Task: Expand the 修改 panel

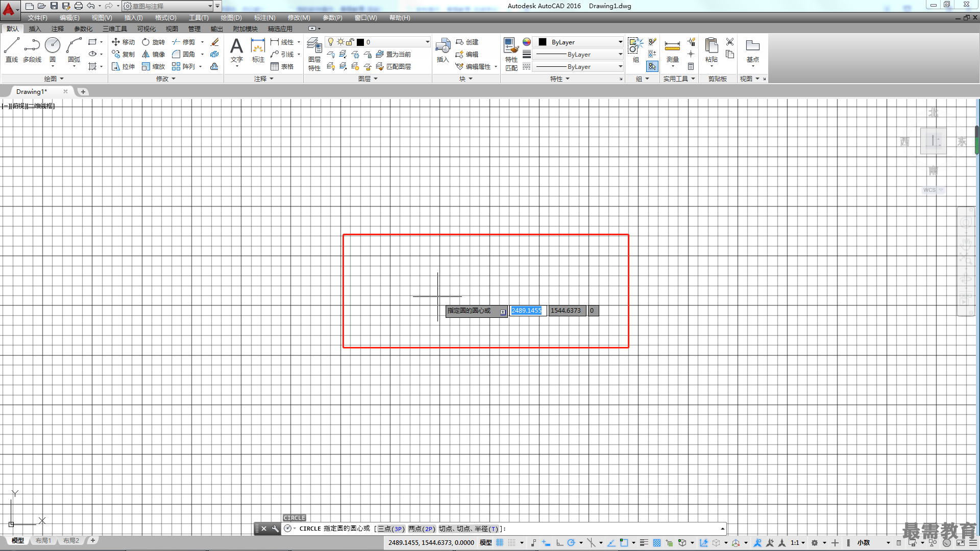Action: (x=166, y=79)
